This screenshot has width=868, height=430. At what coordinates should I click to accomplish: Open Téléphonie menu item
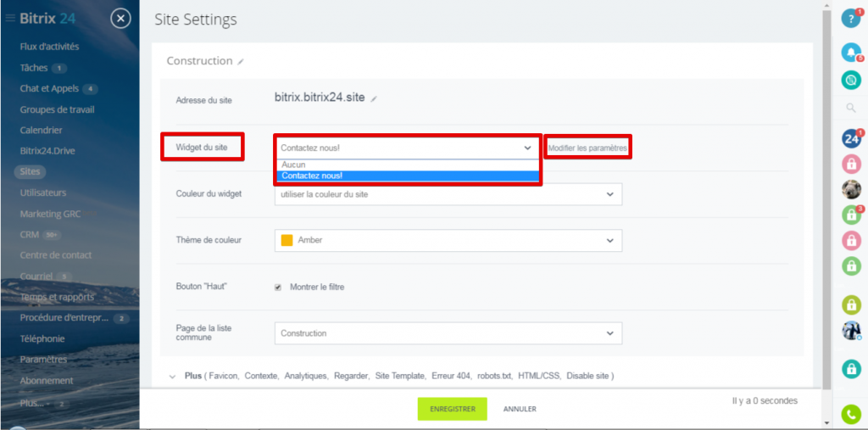(x=42, y=338)
